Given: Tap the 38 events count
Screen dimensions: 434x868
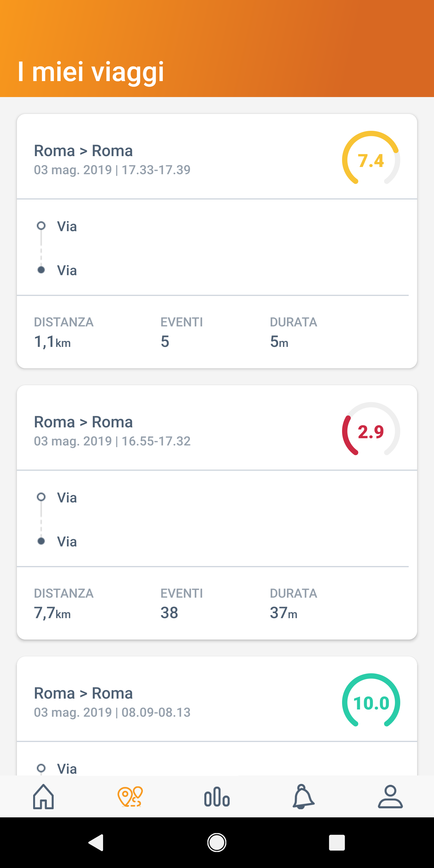Looking at the screenshot, I should 169,613.
